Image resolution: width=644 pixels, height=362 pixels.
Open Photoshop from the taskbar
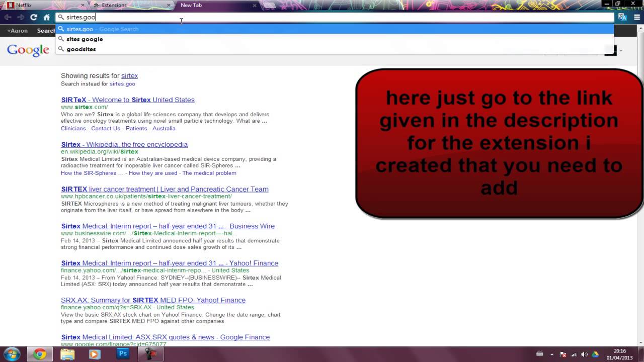[122, 354]
